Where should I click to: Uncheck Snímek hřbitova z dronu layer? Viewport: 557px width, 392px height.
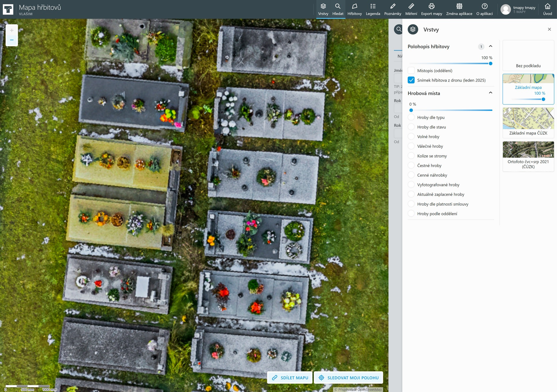pos(411,80)
